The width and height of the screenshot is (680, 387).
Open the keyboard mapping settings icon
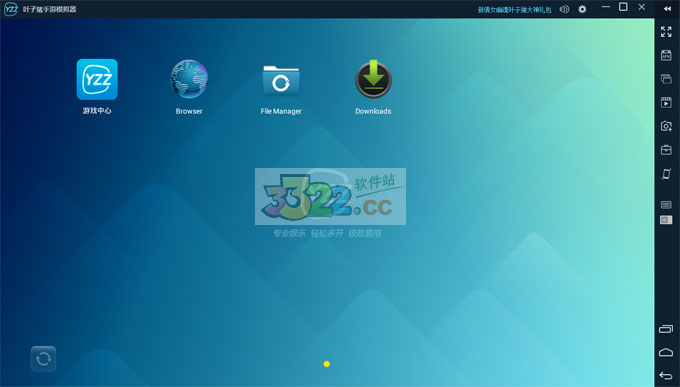click(x=666, y=204)
